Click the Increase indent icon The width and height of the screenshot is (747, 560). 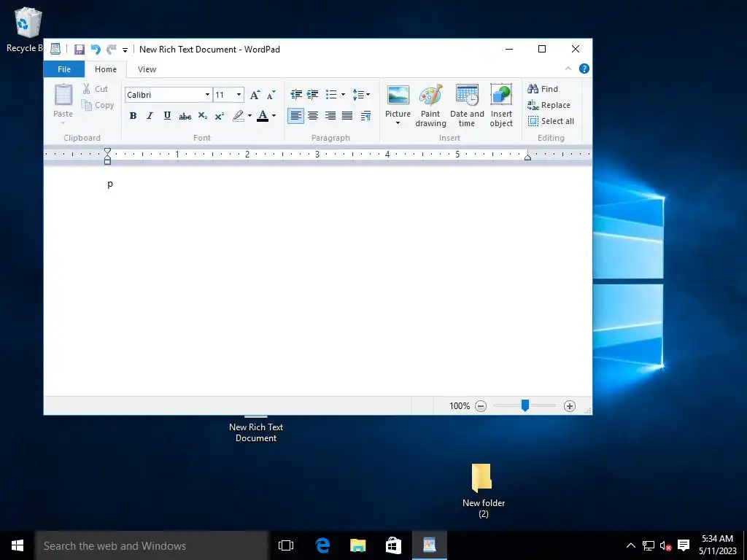point(312,95)
